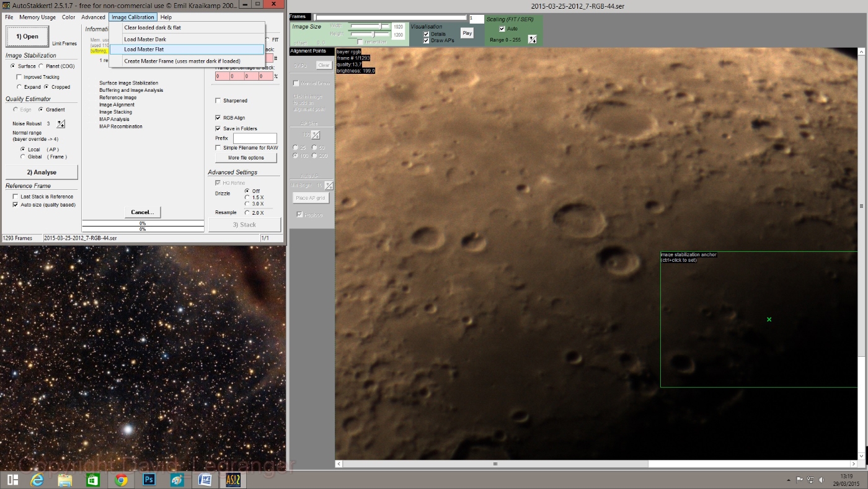Open the Help menu

click(166, 17)
